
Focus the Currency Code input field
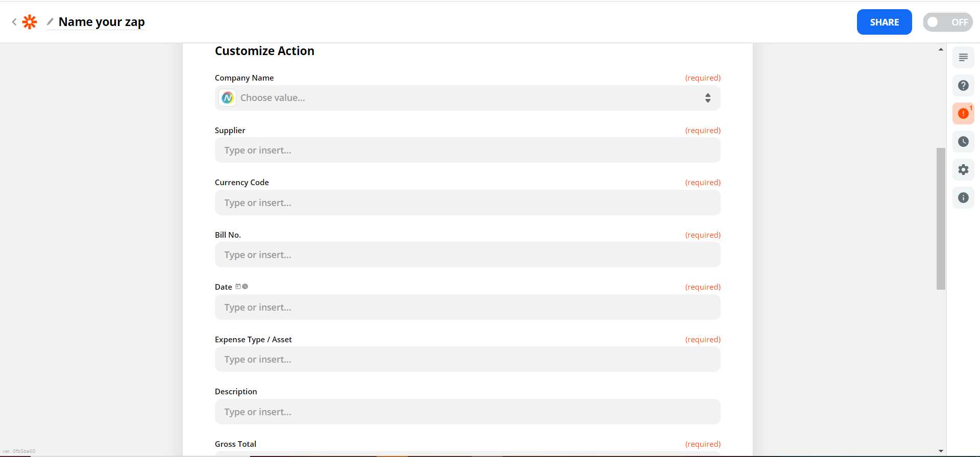pyautogui.click(x=468, y=202)
